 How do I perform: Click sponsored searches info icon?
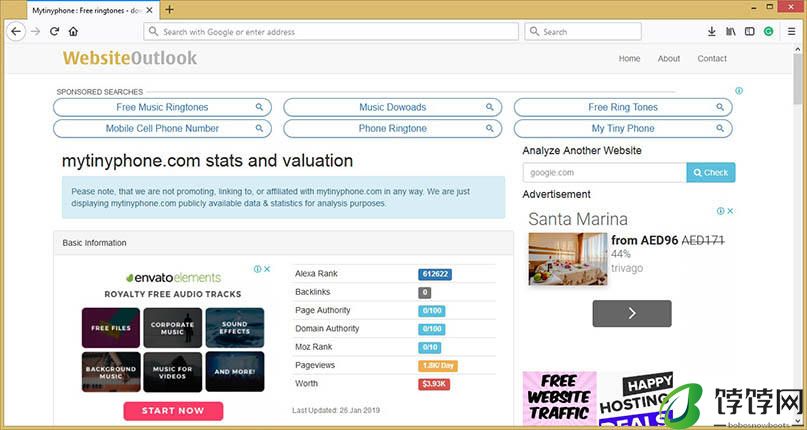click(x=739, y=91)
